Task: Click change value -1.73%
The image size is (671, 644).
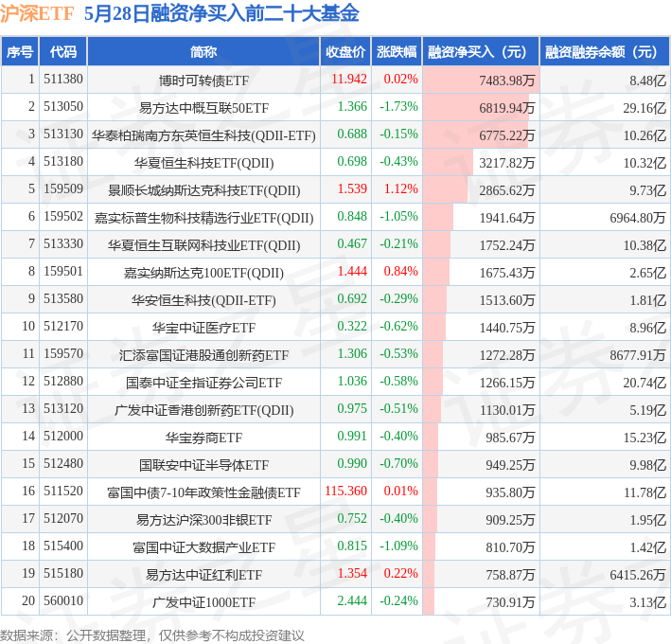Action: point(398,107)
